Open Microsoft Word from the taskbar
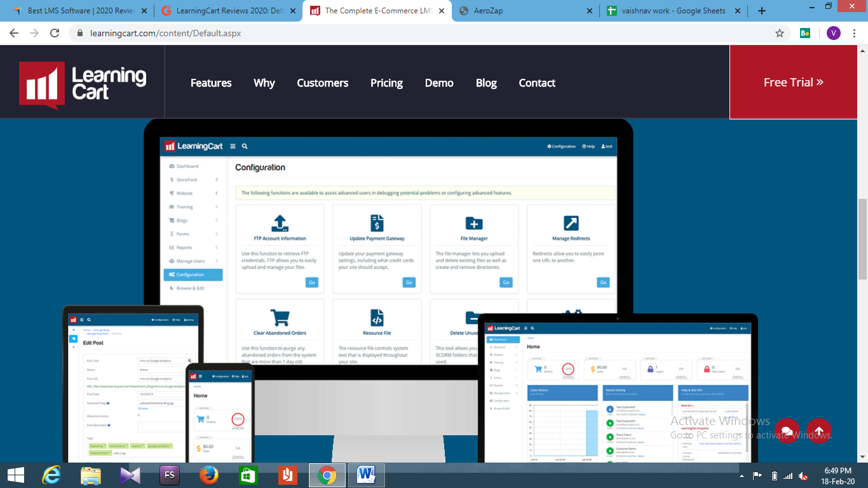 (x=367, y=475)
